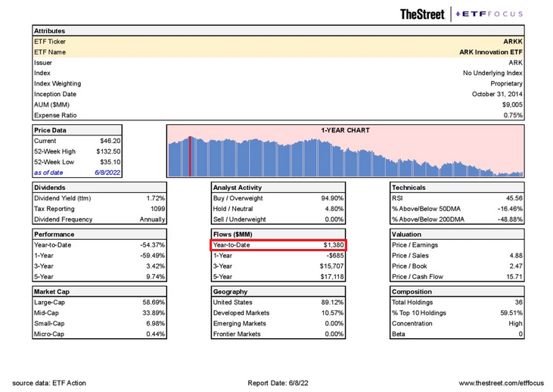Click the 94.90% Buy / Overweight value
The width and height of the screenshot is (553, 392).
(x=332, y=198)
